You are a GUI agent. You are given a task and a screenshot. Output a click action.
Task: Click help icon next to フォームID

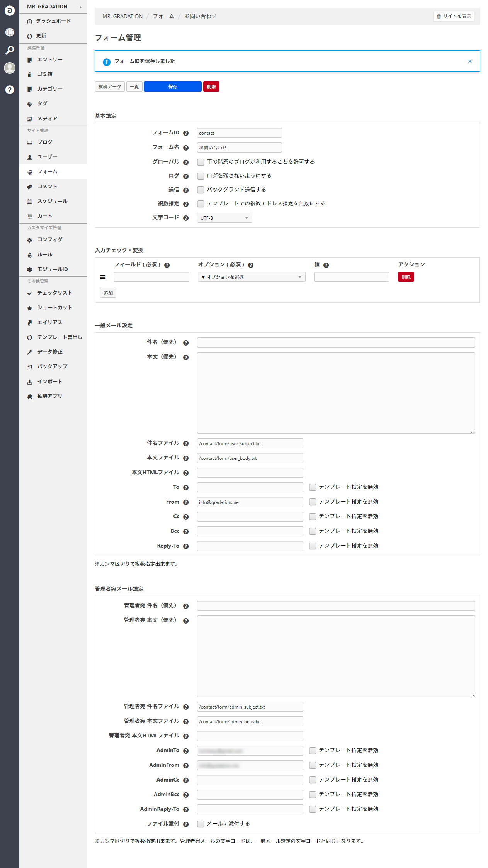[186, 133]
